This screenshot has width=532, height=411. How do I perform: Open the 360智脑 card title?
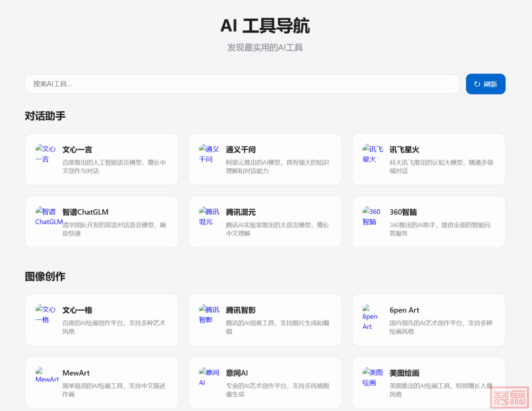pyautogui.click(x=403, y=212)
